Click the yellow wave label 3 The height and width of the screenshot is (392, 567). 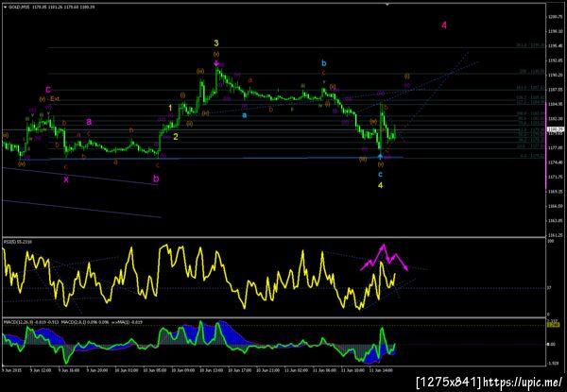(x=215, y=43)
